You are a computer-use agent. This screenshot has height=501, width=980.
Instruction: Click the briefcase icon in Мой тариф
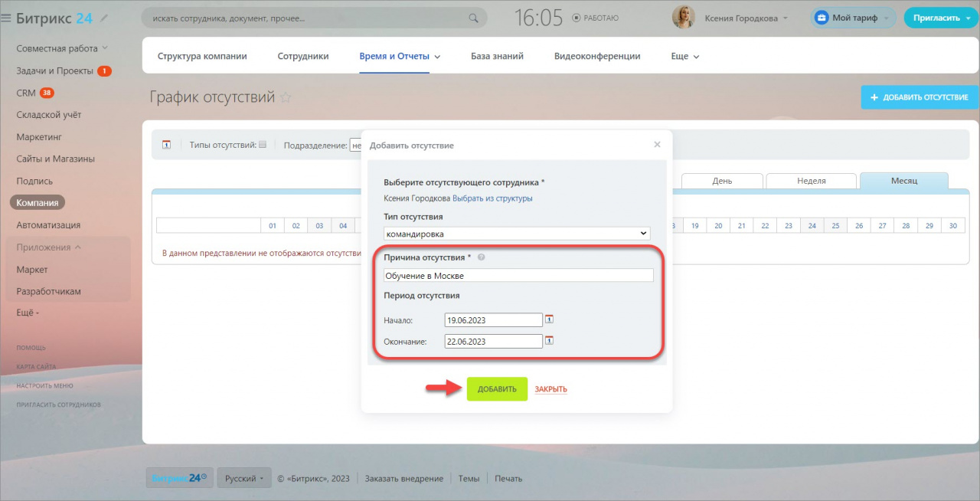click(821, 18)
